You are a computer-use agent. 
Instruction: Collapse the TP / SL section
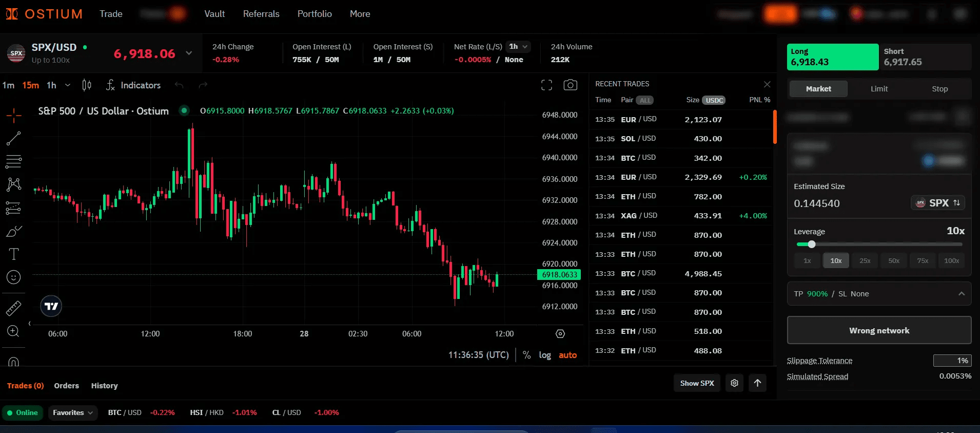(961, 294)
